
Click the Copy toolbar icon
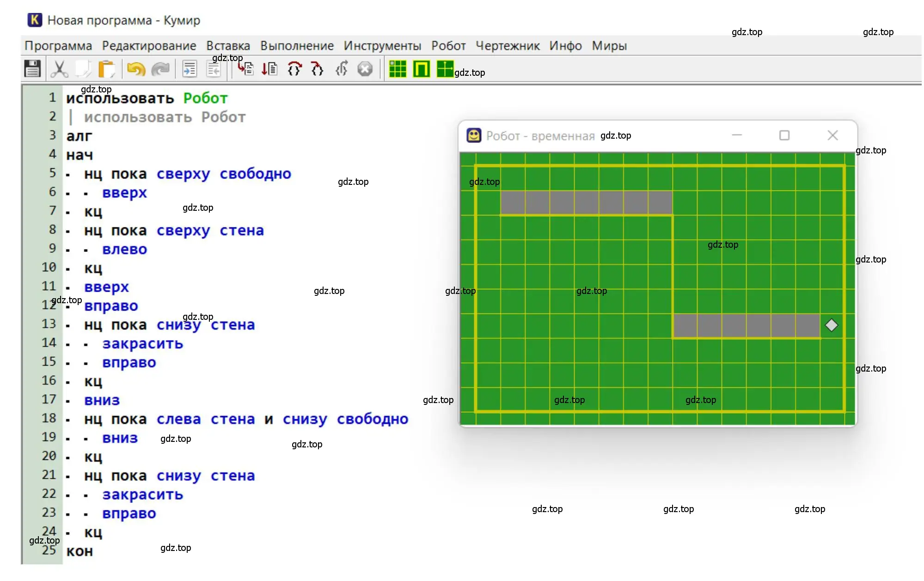click(x=83, y=69)
